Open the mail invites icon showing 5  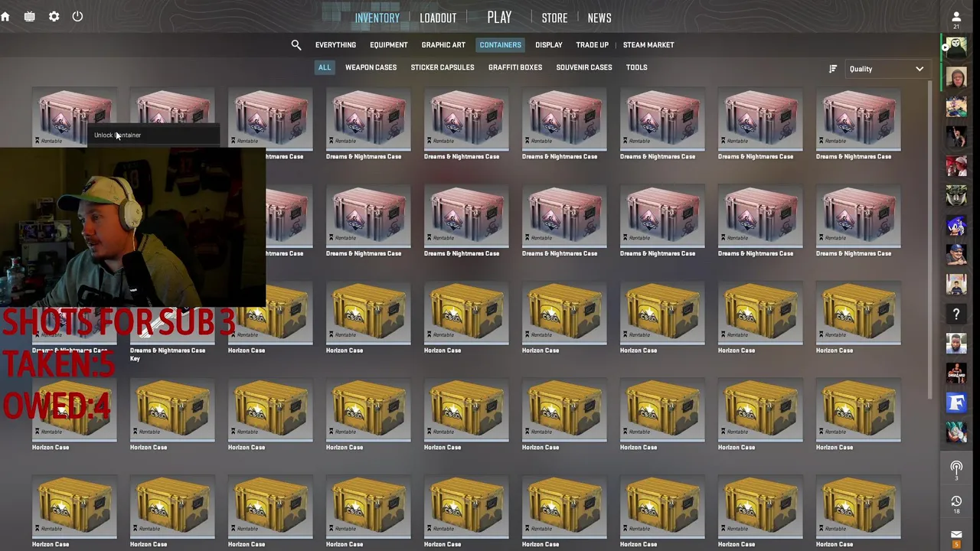tap(956, 537)
